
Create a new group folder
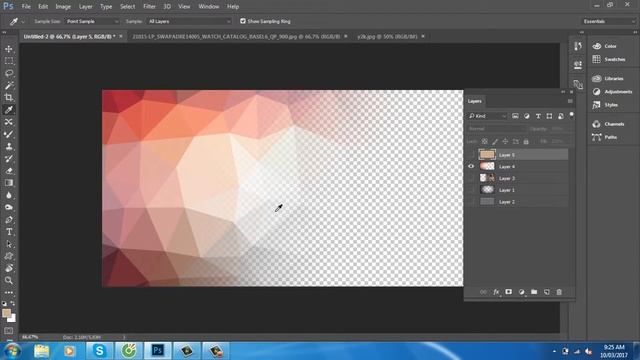[x=534, y=292]
